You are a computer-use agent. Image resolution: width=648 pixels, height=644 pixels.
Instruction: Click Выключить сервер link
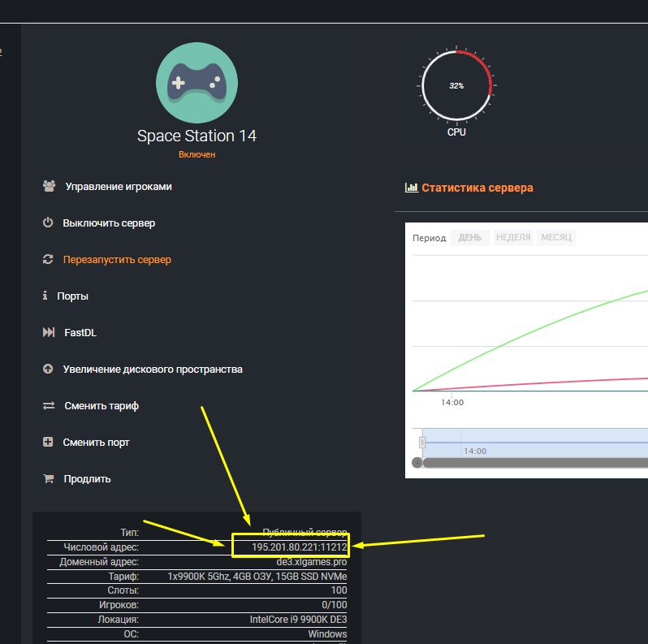tap(109, 223)
